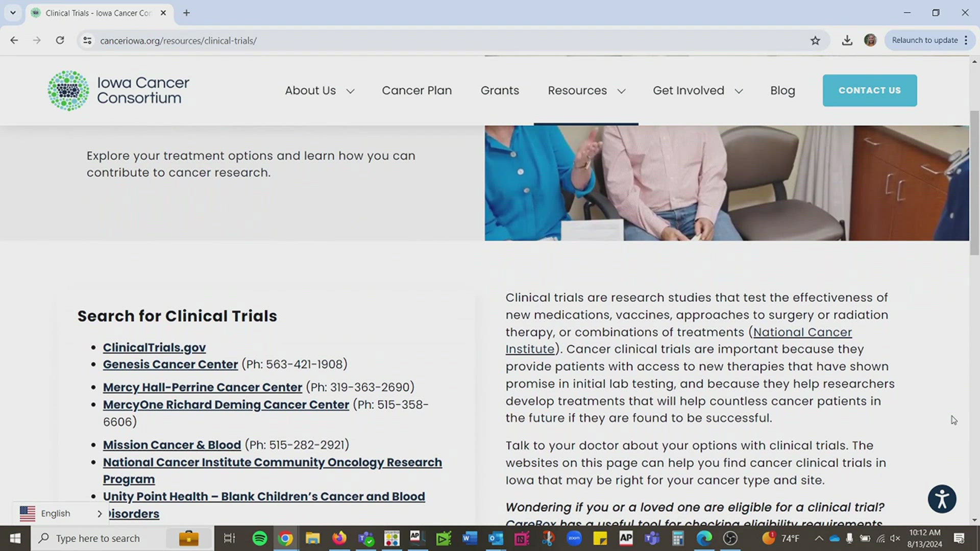Screen dimensions: 980x551
Task: Switch to the Clinical Trials browser tab
Action: (94, 13)
